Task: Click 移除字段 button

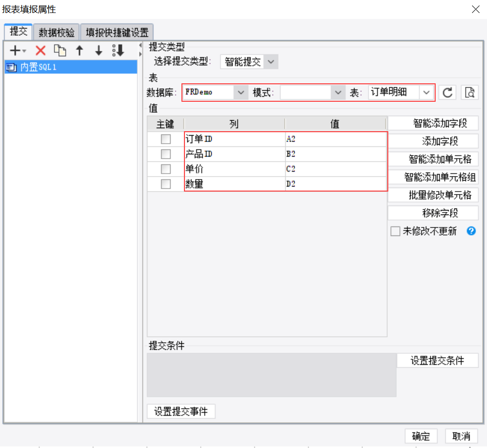Action: [x=433, y=213]
